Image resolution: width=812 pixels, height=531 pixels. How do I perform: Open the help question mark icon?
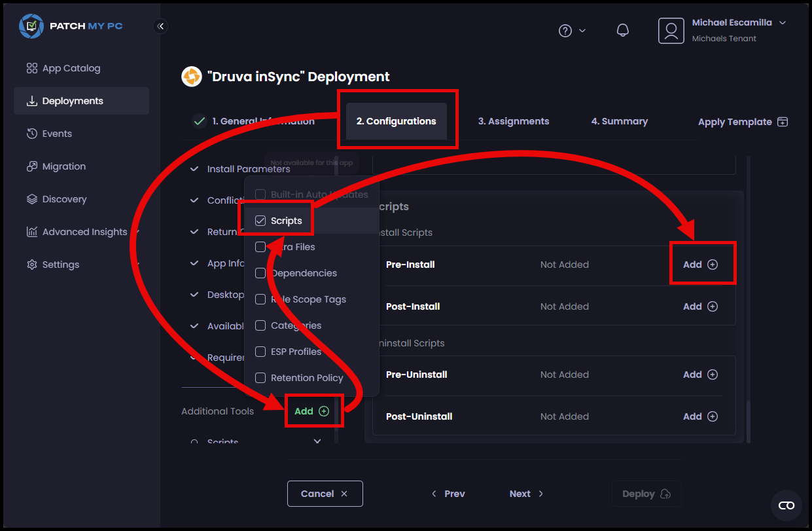coord(565,31)
